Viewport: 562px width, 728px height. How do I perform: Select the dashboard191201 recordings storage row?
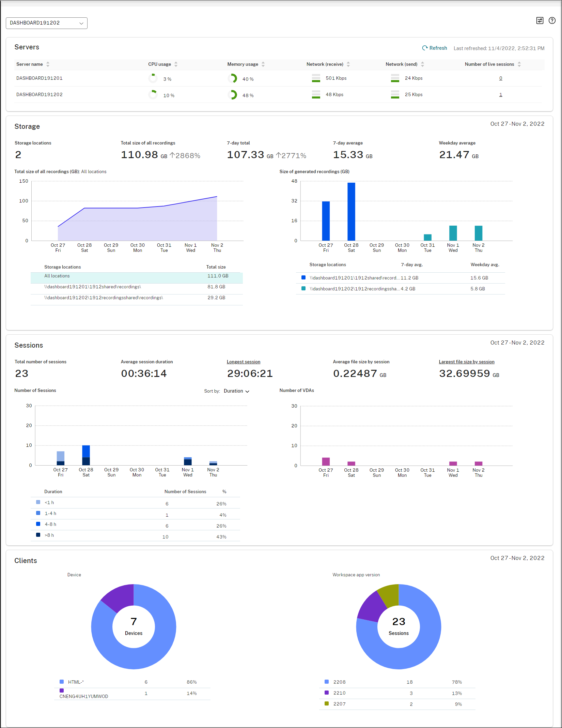pos(136,287)
